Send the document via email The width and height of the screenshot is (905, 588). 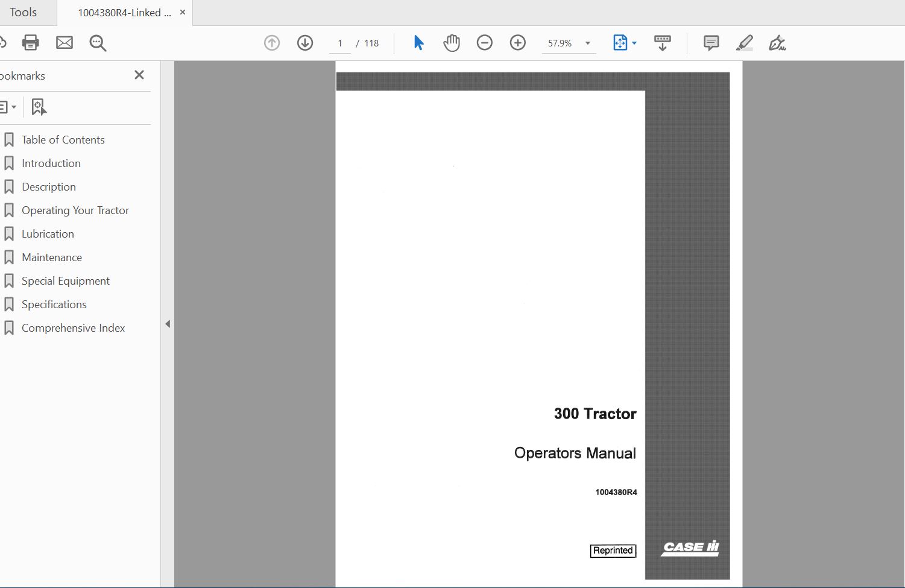(65, 42)
